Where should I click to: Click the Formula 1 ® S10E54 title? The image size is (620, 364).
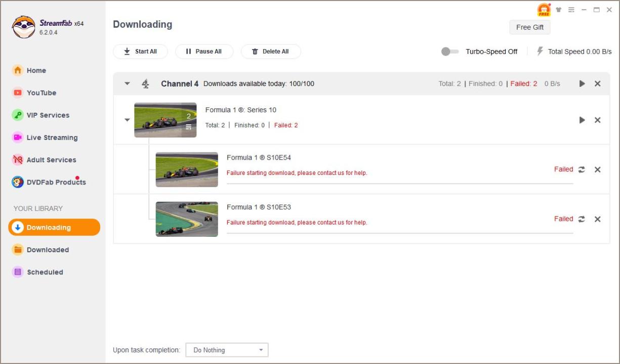click(x=259, y=158)
